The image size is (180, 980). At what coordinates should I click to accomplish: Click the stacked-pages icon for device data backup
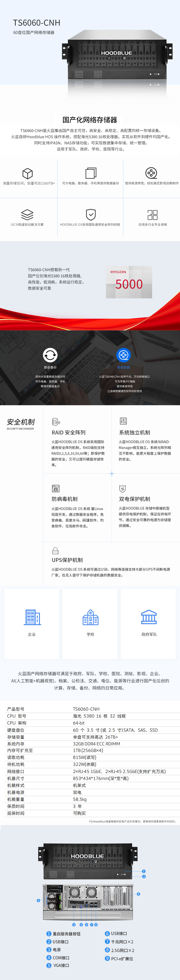pos(91,173)
